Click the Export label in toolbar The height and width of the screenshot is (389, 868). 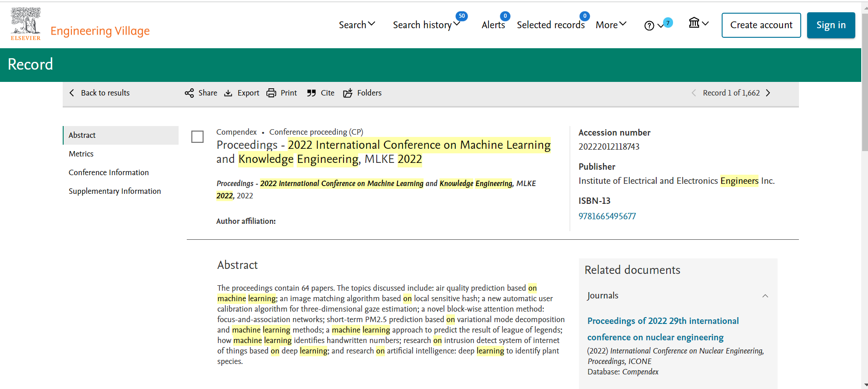click(x=249, y=93)
